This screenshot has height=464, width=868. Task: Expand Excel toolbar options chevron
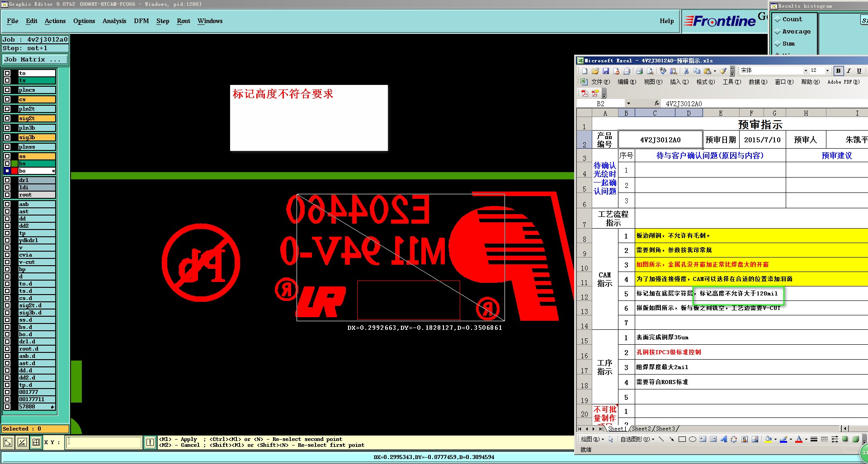pyautogui.click(x=732, y=71)
